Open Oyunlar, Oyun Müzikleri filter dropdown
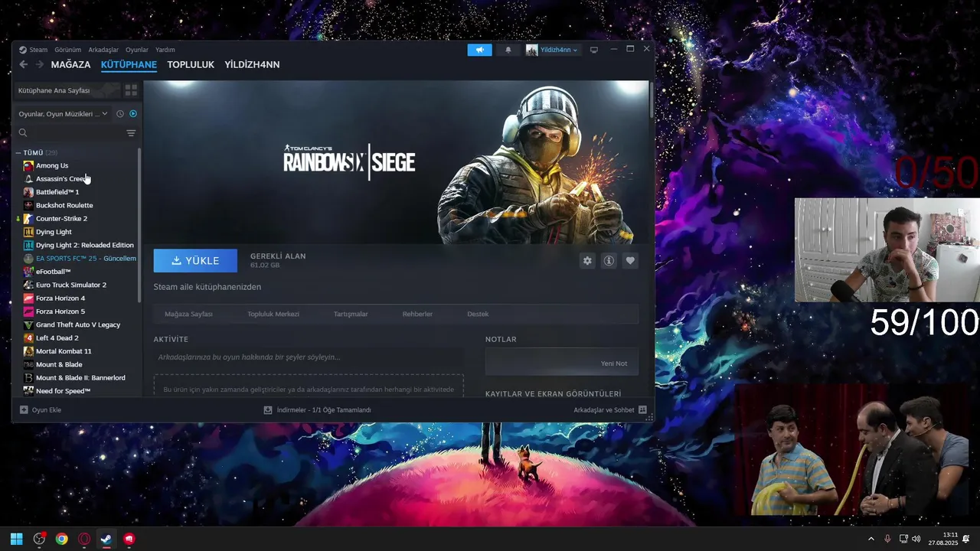 [x=64, y=114]
